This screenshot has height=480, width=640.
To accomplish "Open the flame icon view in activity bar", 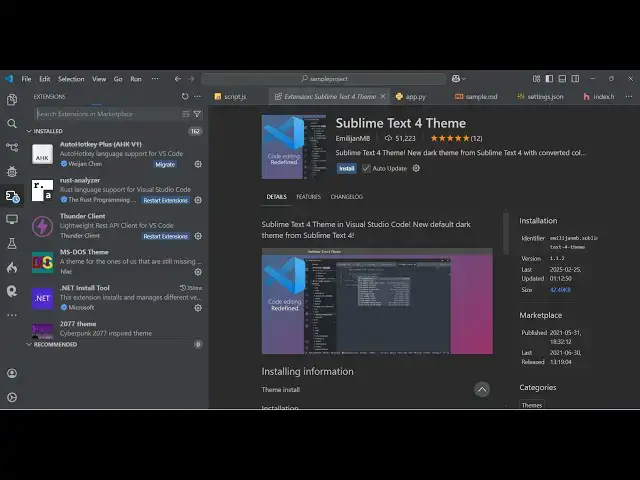I will pos(12,268).
